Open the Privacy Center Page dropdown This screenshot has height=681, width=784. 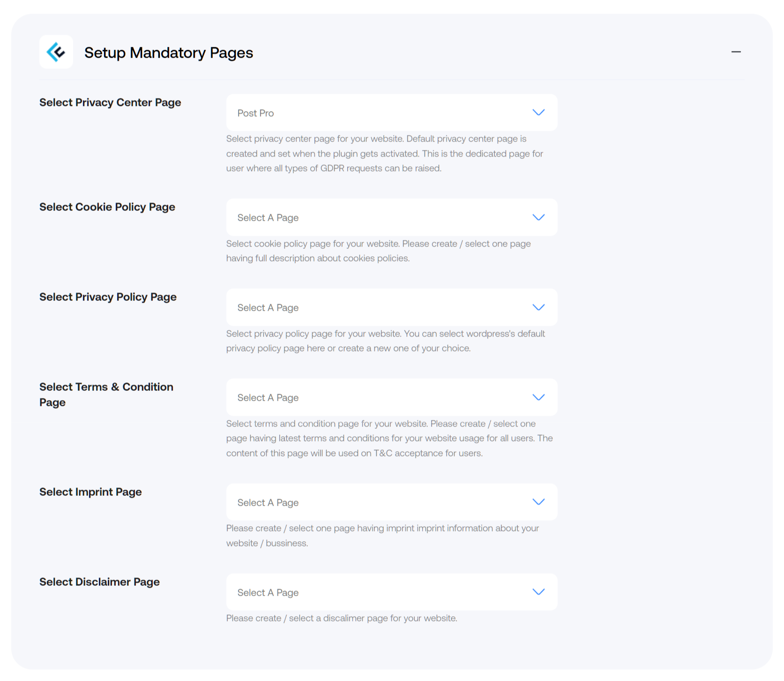(392, 113)
